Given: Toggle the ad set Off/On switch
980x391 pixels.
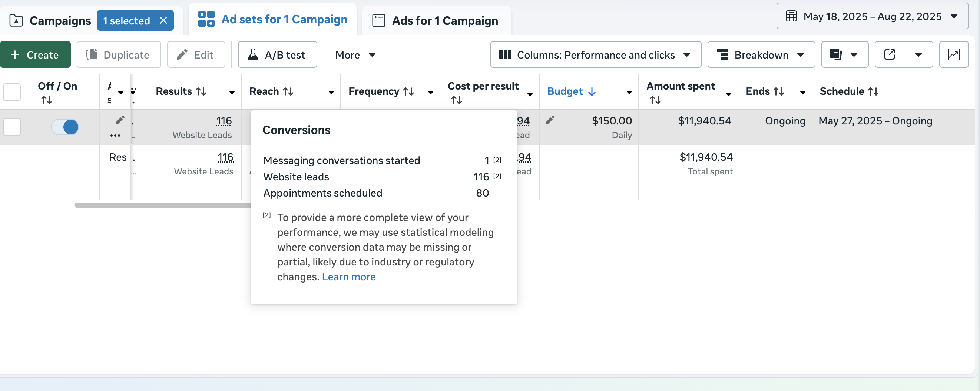Looking at the screenshot, I should pyautogui.click(x=65, y=127).
